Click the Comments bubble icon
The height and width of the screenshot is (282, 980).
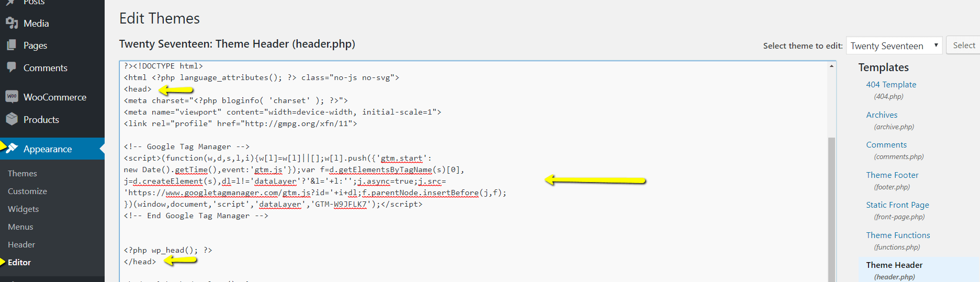[12, 67]
